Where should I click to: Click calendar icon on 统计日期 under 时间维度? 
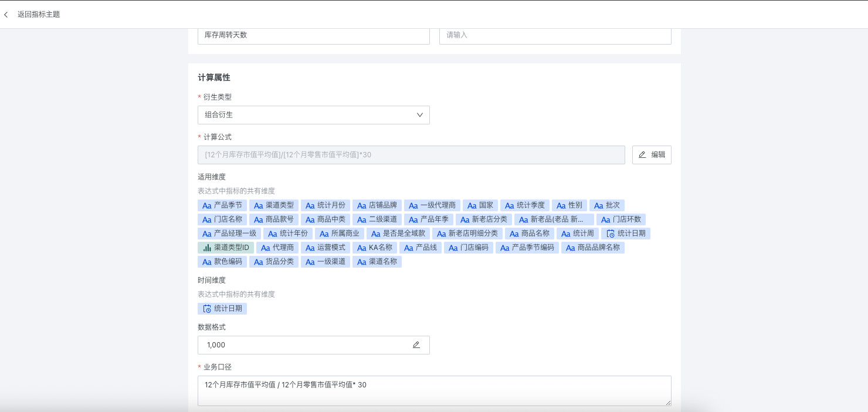[x=207, y=309]
